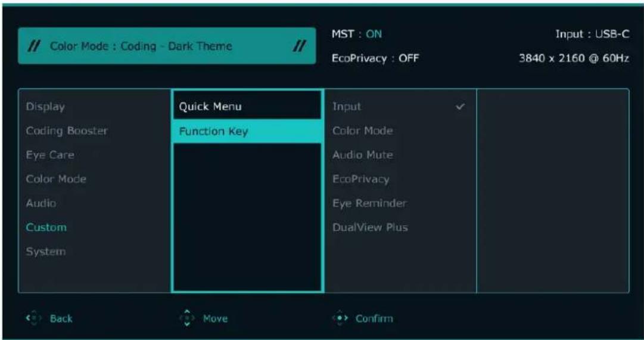Click the Confirm label

tap(374, 319)
